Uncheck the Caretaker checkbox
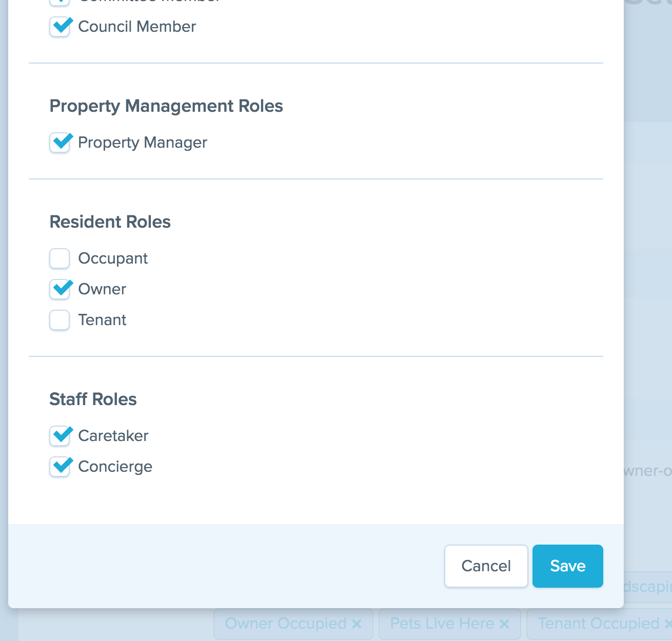 click(60, 436)
